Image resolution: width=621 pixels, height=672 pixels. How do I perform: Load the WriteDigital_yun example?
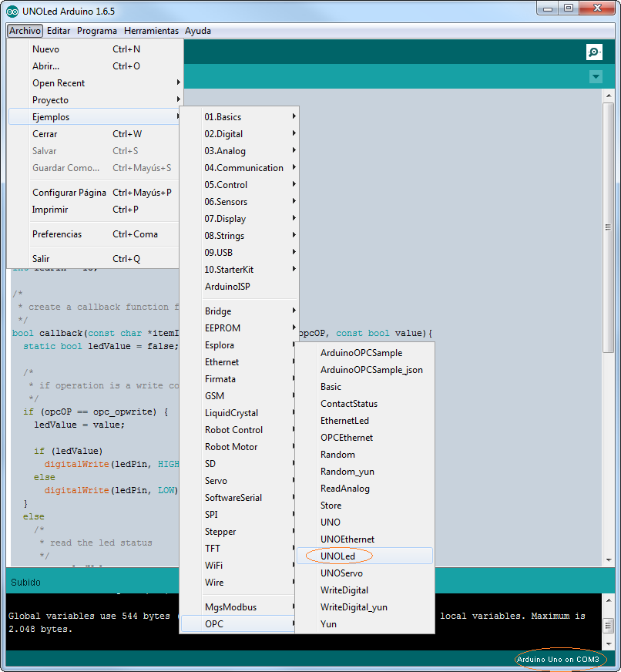(364, 607)
